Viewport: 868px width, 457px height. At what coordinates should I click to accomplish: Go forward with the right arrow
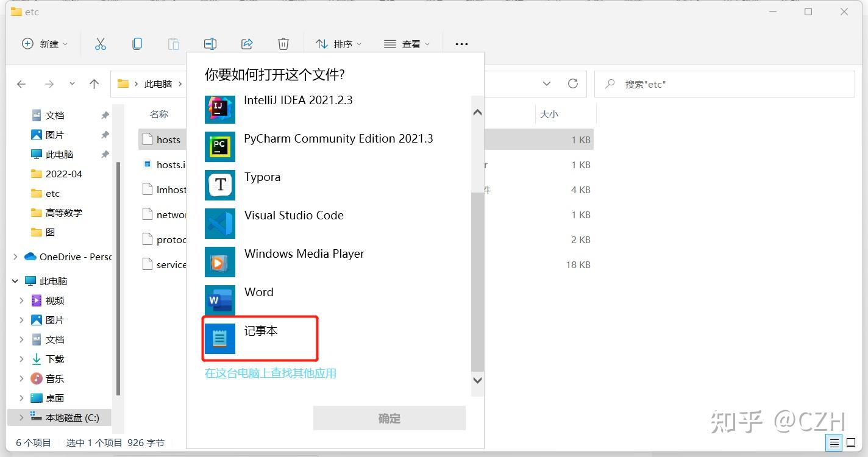(x=49, y=84)
